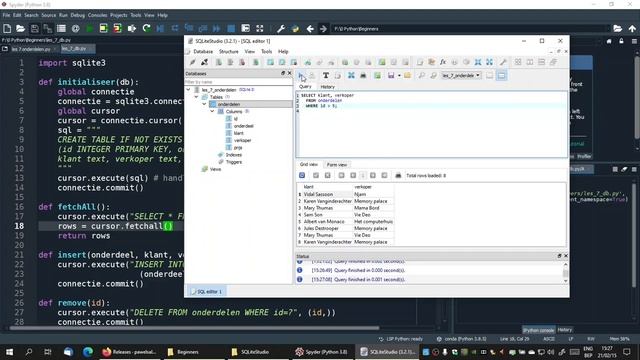Open the Windows Start menu

tap(9, 352)
